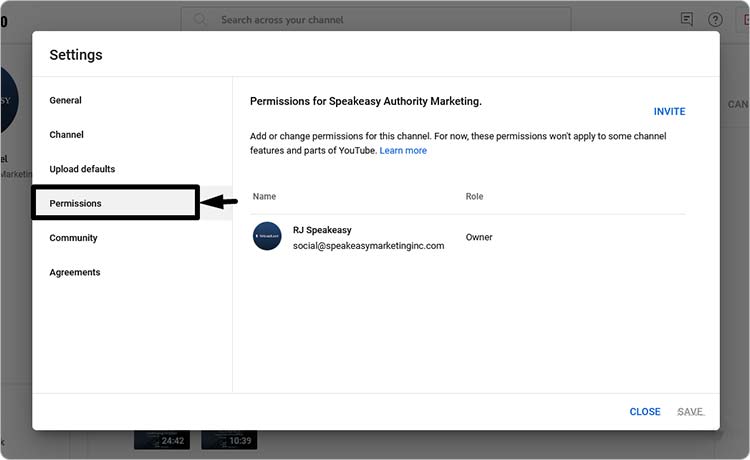Click the CLOSE button
This screenshot has height=460, width=750.
pos(645,412)
